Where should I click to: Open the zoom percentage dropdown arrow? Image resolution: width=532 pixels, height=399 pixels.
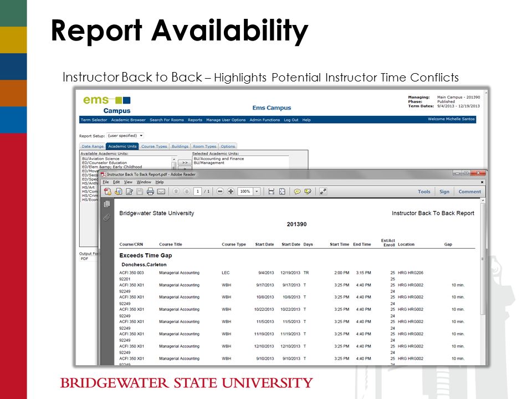(257, 191)
